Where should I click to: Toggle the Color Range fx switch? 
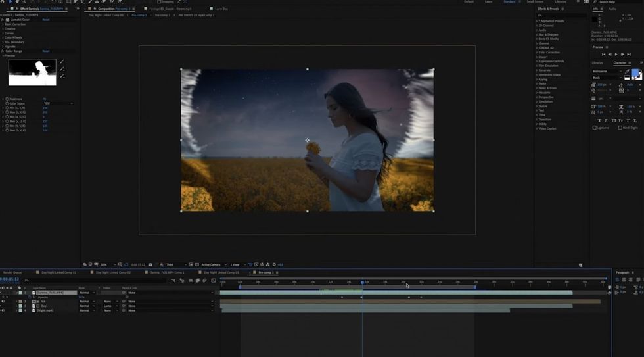pyautogui.click(x=3, y=51)
